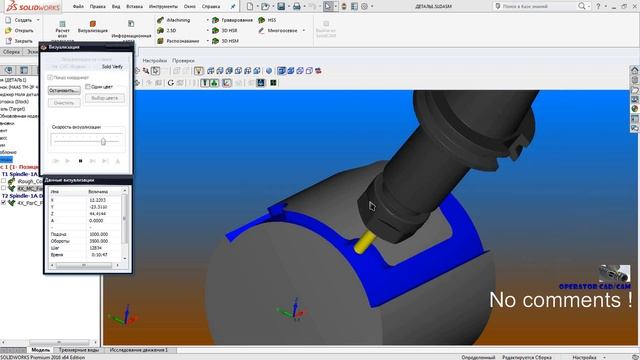Switch to the Трехмерные виды tab
The width and height of the screenshot is (640, 360).
(79, 350)
